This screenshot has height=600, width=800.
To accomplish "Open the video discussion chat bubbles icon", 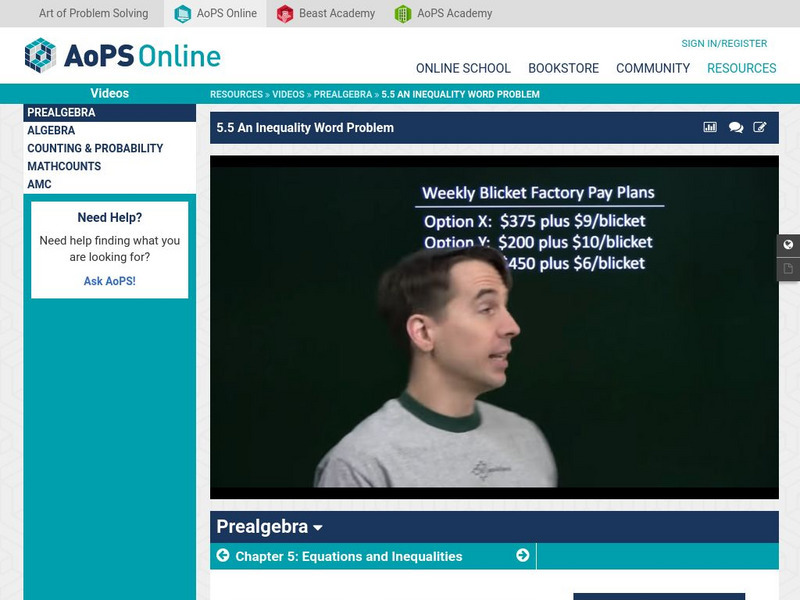I will pos(736,127).
